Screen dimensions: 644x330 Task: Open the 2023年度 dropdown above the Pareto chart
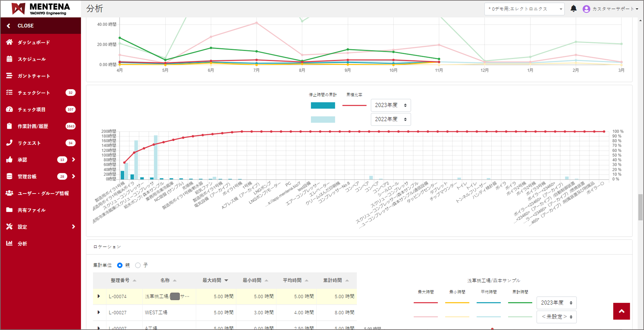point(390,105)
